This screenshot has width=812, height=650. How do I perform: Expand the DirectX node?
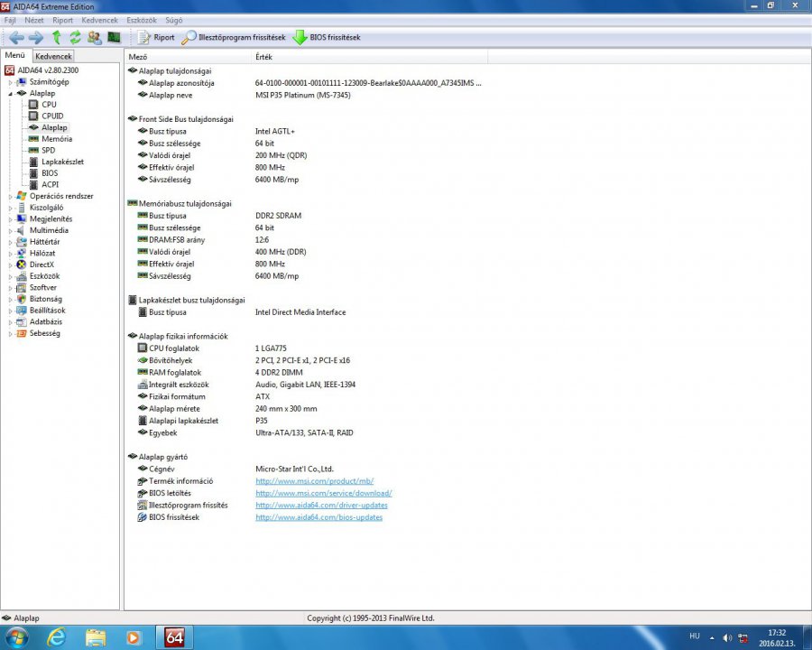click(x=10, y=265)
